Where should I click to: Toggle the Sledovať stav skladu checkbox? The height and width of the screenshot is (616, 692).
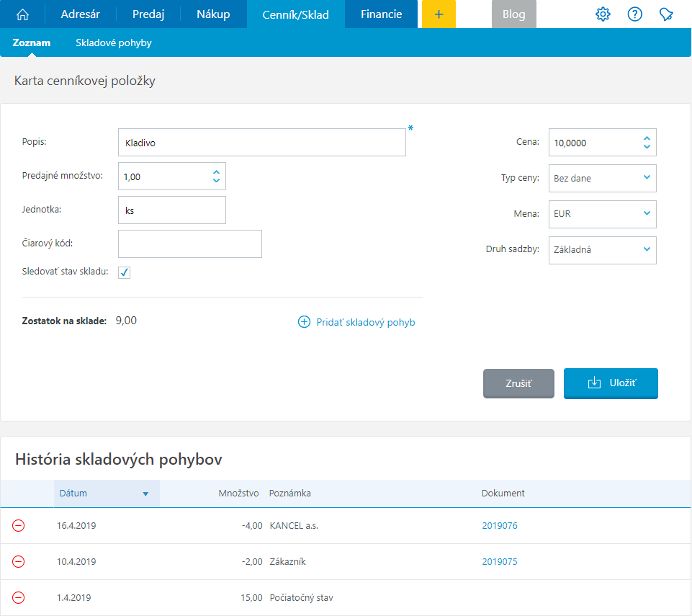[x=124, y=272]
